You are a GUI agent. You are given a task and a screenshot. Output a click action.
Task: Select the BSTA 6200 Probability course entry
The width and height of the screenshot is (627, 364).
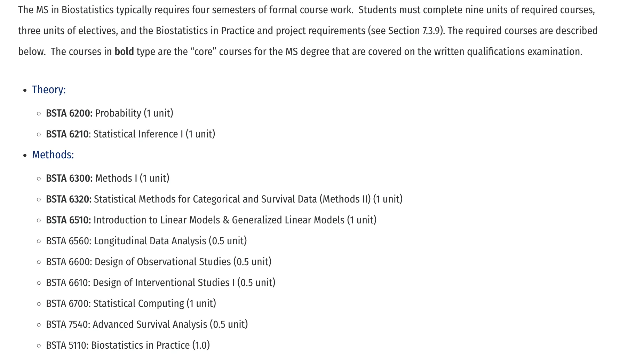pos(109,113)
